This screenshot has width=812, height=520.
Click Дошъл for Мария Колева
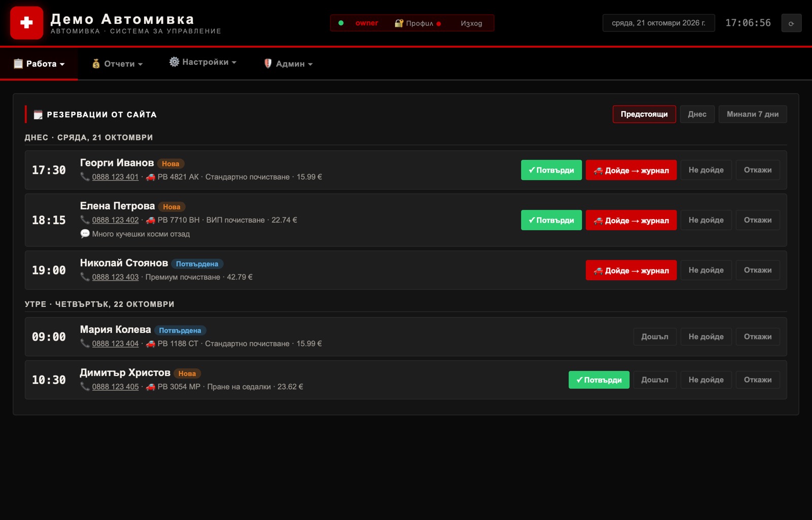[655, 336]
